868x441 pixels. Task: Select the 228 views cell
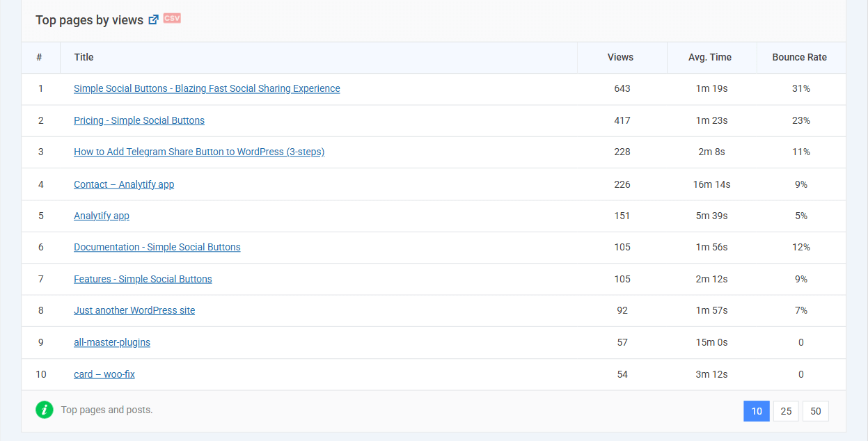[x=622, y=152]
